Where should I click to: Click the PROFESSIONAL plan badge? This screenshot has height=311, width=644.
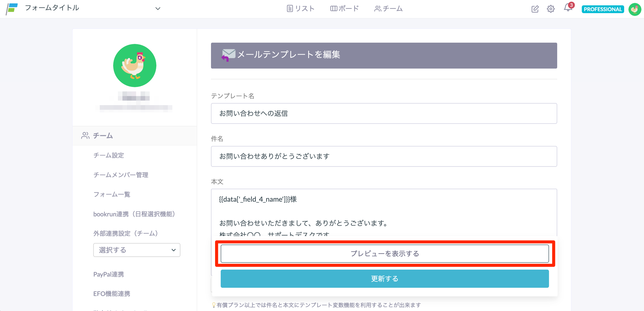[602, 9]
